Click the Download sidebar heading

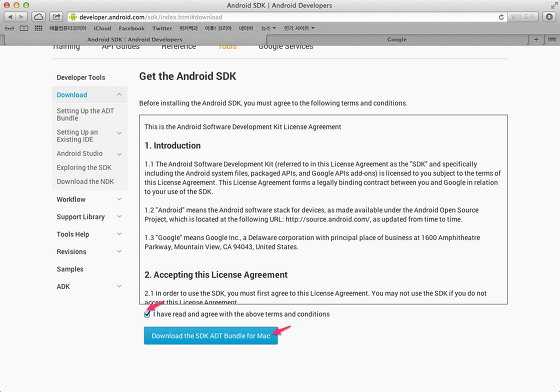[x=72, y=95]
